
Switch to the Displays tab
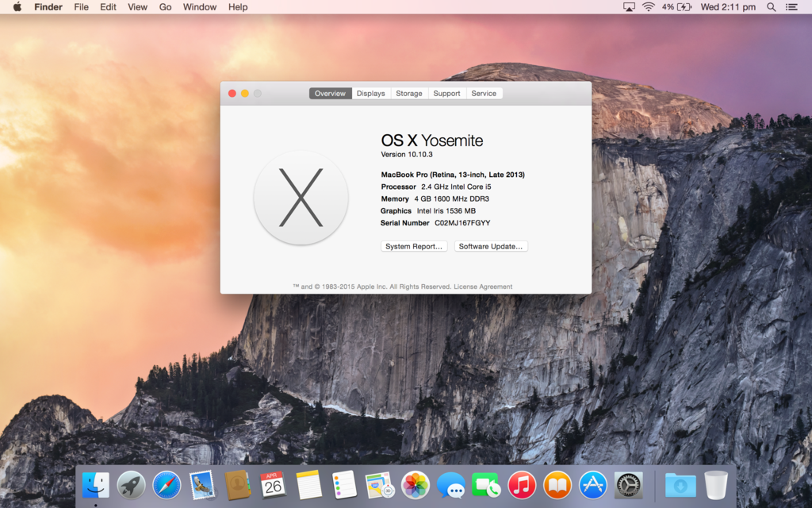371,94
